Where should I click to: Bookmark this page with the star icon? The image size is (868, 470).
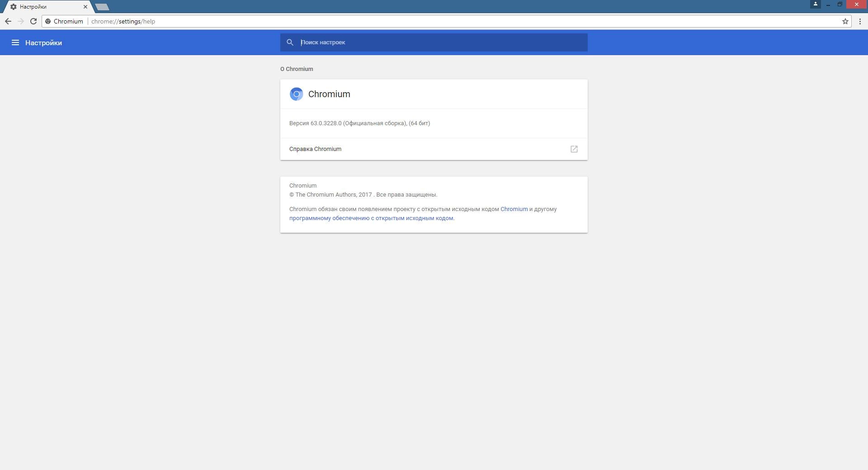[x=845, y=21]
